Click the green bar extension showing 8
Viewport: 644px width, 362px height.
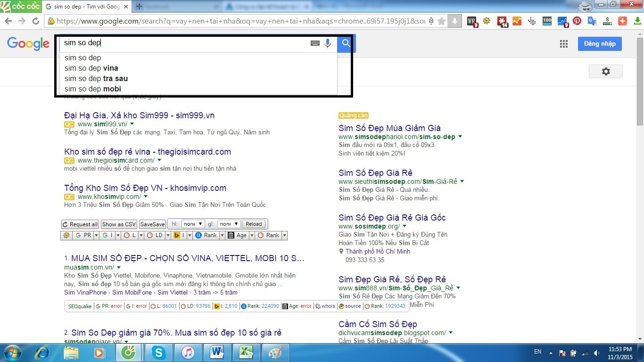(607, 21)
